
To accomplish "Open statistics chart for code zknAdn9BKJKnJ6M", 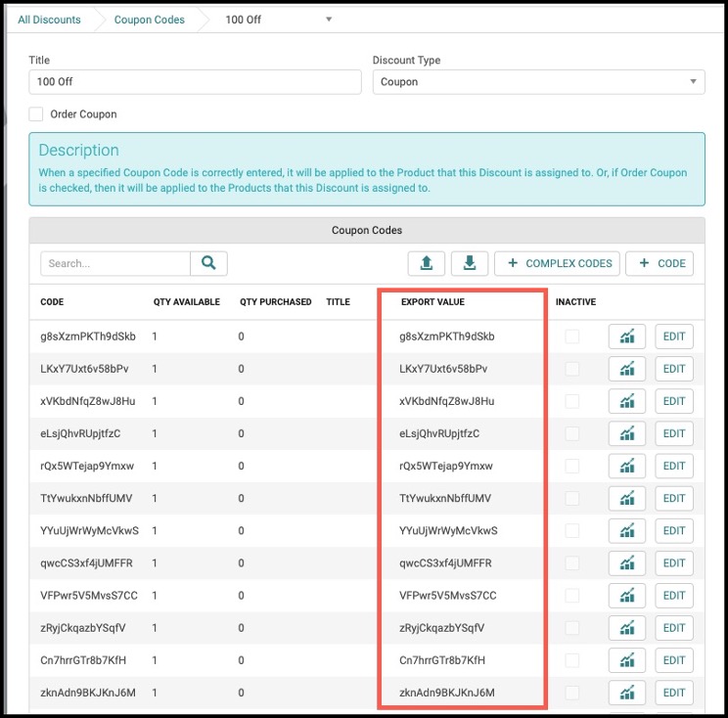I will 627,693.
